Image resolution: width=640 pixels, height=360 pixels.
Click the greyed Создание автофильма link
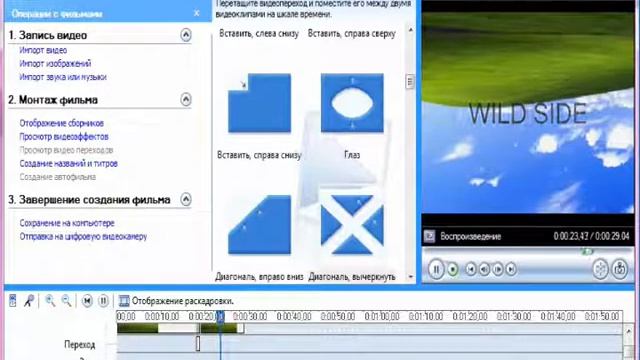click(58, 177)
